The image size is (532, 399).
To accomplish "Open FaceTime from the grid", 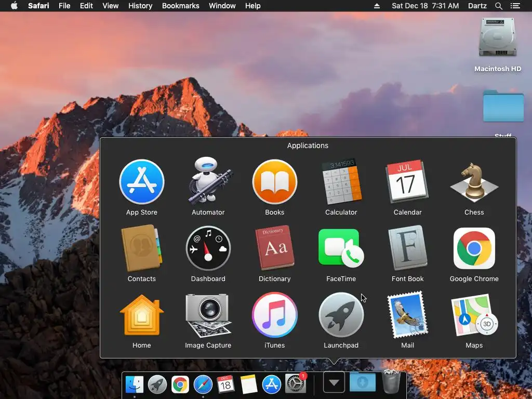I will pyautogui.click(x=341, y=248).
